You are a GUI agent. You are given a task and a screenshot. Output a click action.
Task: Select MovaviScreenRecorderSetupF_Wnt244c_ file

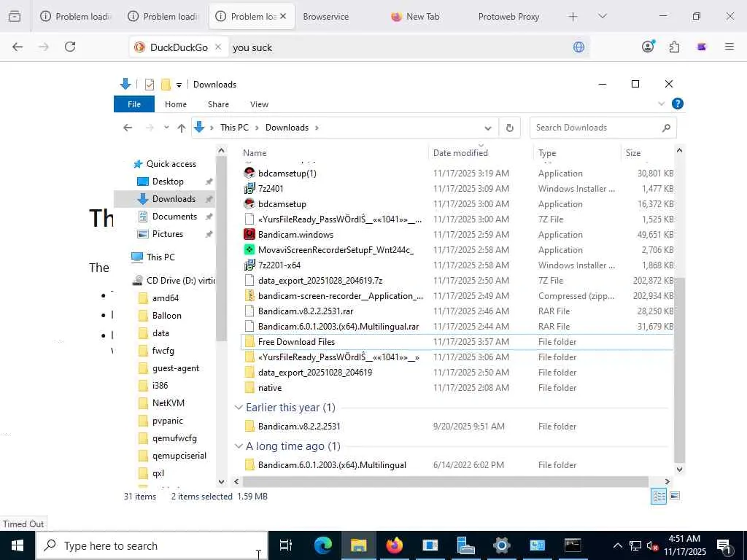[x=336, y=250]
